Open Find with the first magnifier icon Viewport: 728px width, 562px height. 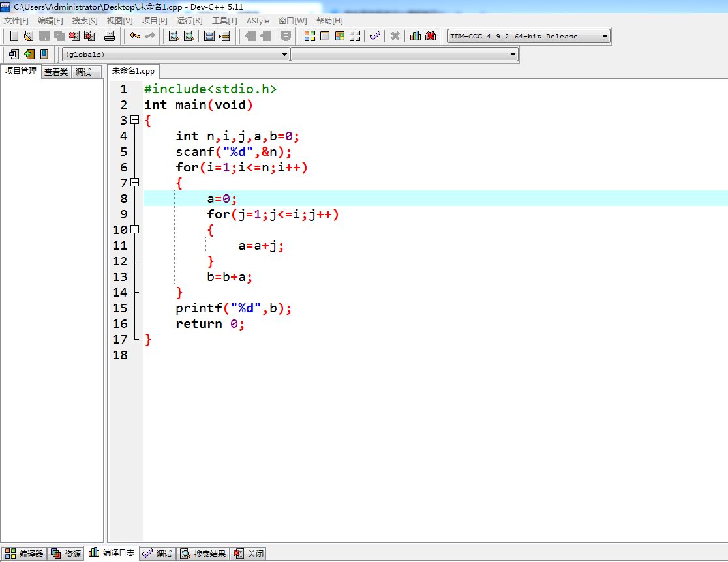click(174, 36)
